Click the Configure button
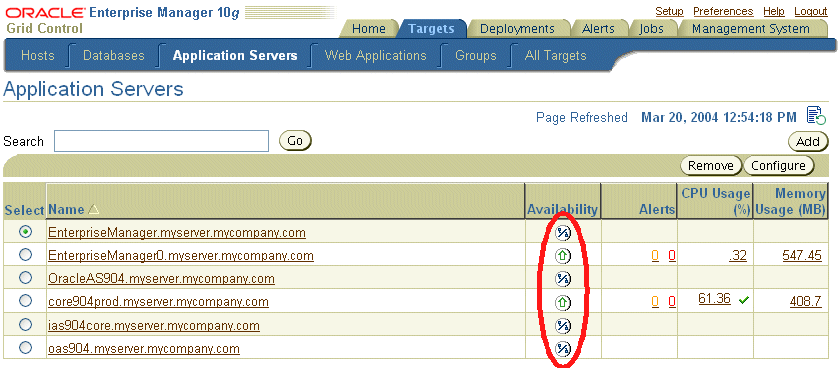The height and width of the screenshot is (368, 838). [x=778, y=166]
